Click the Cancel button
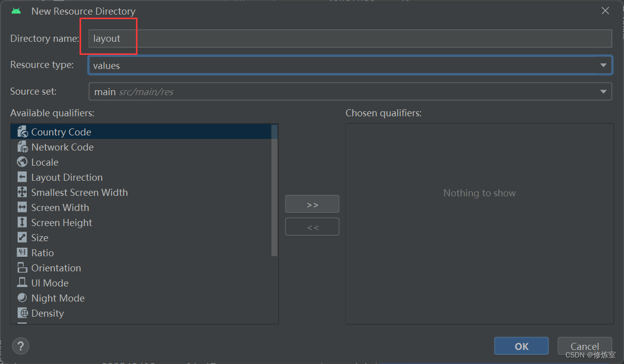The image size is (624, 364). pos(585,346)
